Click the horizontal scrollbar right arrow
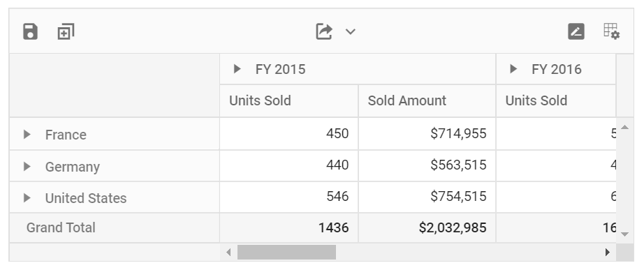This screenshot has width=644, height=270. click(608, 252)
